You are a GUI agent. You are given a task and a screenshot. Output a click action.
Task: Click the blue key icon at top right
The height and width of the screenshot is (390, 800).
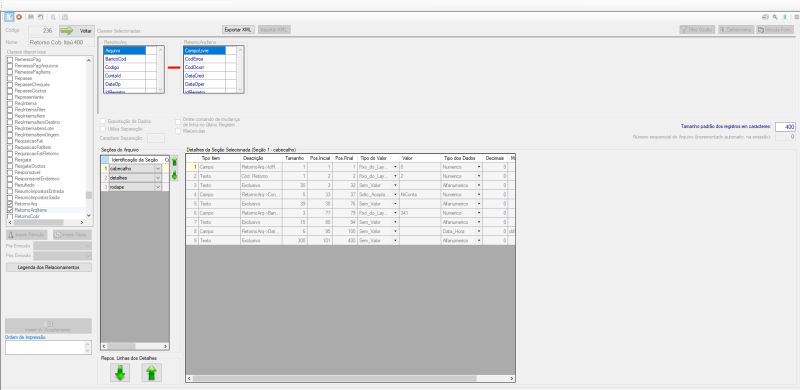pyautogui.click(x=775, y=17)
